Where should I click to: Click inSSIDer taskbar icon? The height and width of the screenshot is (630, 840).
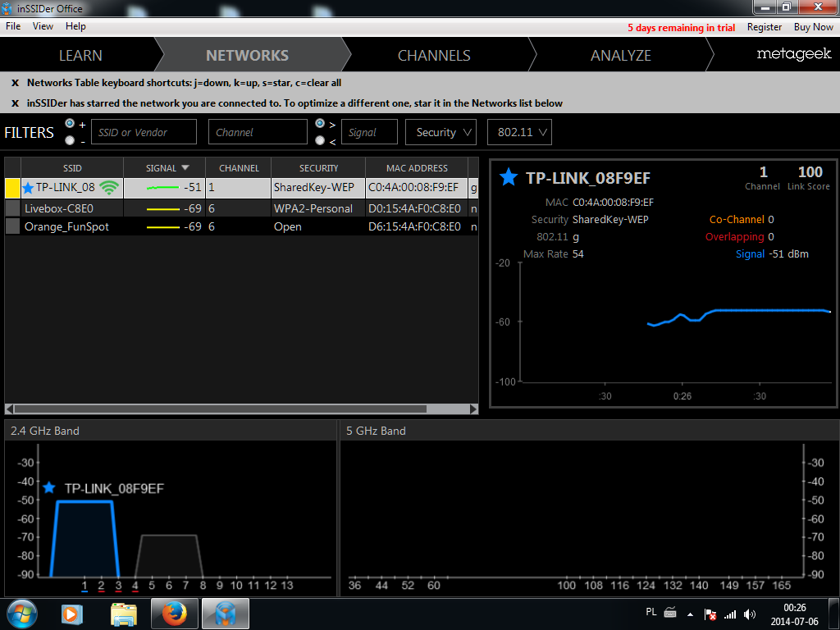pyautogui.click(x=226, y=614)
